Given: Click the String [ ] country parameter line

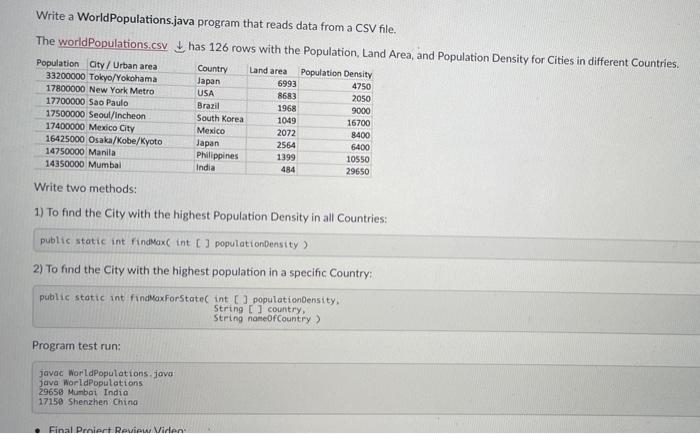Looking at the screenshot, I should coord(259,309).
